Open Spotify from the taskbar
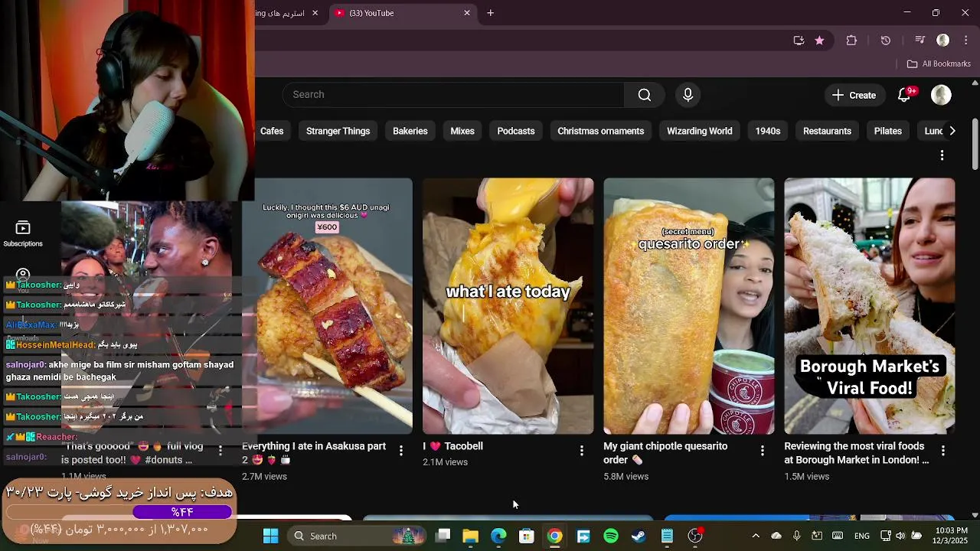Image resolution: width=980 pixels, height=551 pixels. (610, 536)
